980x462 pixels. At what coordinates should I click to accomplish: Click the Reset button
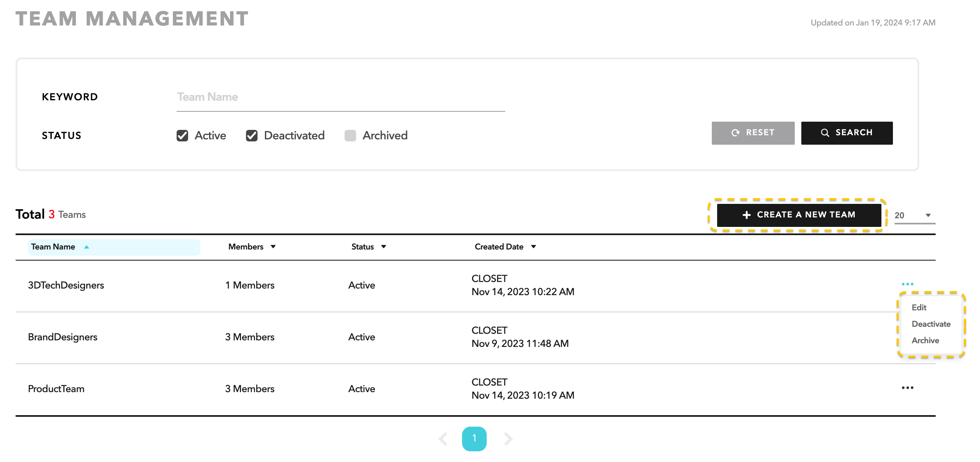coord(753,133)
